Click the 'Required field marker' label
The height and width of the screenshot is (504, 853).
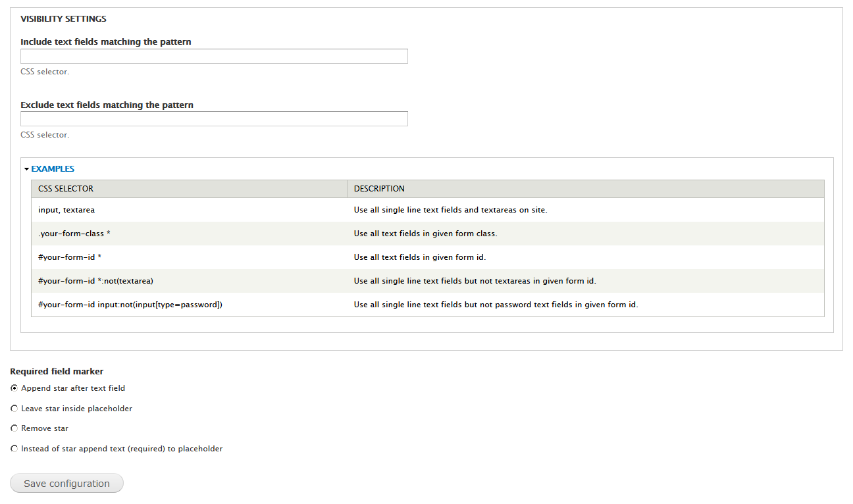(57, 372)
